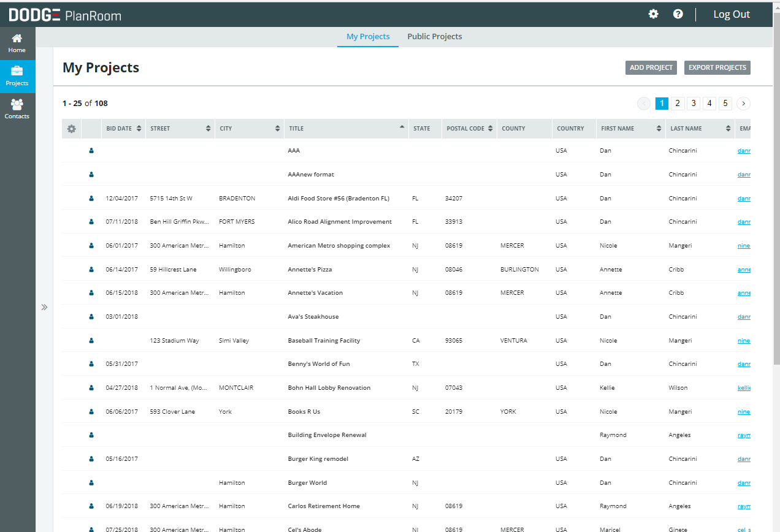Screen dimensions: 780x532
Task: Click the contact icon on the AAA row
Action: click(x=91, y=150)
